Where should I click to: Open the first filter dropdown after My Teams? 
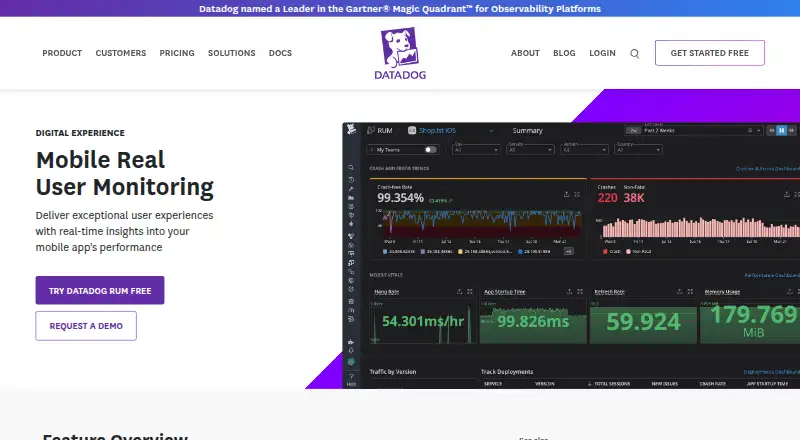[476, 150]
